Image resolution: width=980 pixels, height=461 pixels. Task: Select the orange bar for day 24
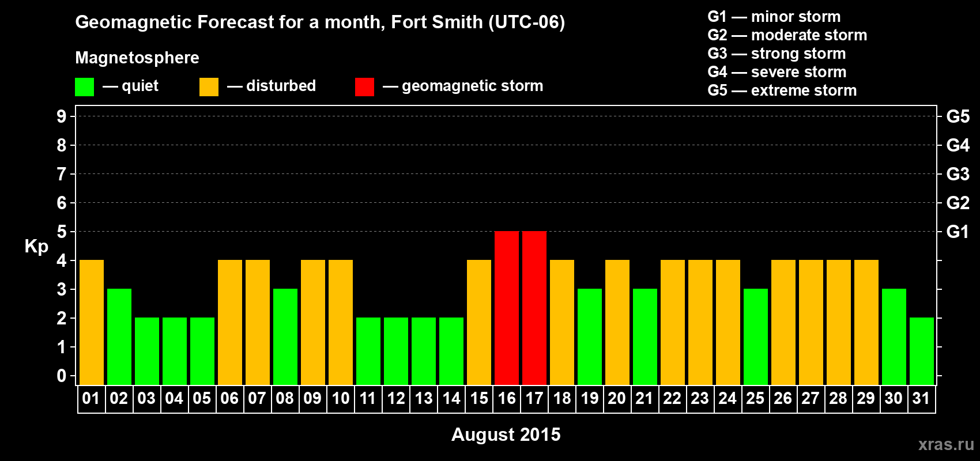(728, 323)
